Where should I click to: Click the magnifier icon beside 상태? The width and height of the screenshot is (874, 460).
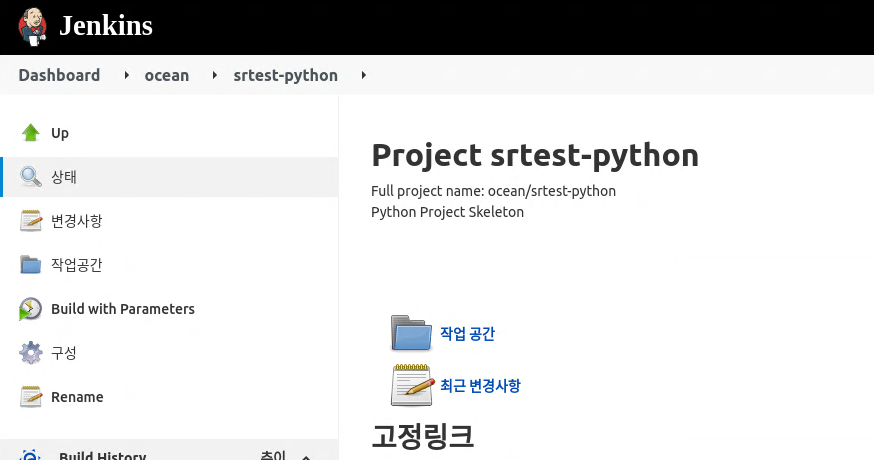point(31,177)
